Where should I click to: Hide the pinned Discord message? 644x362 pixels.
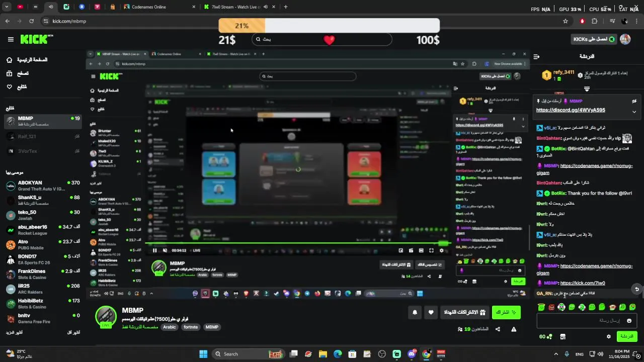pyautogui.click(x=634, y=101)
